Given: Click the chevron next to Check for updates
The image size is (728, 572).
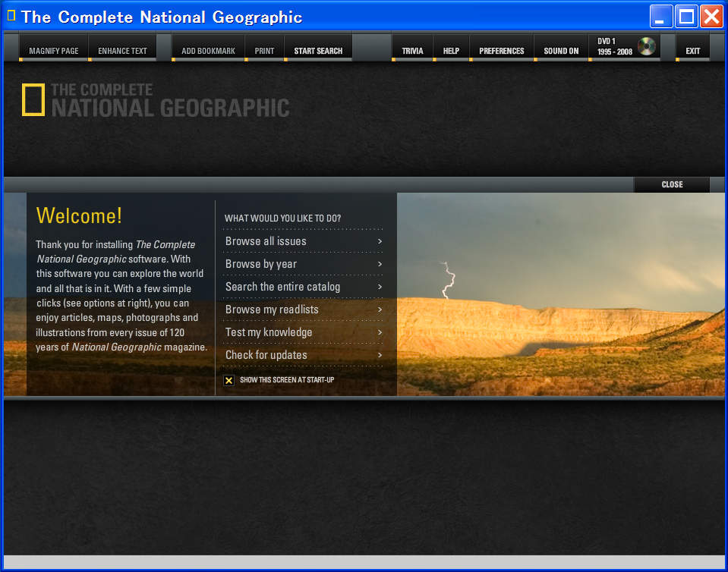Looking at the screenshot, I should pos(380,355).
